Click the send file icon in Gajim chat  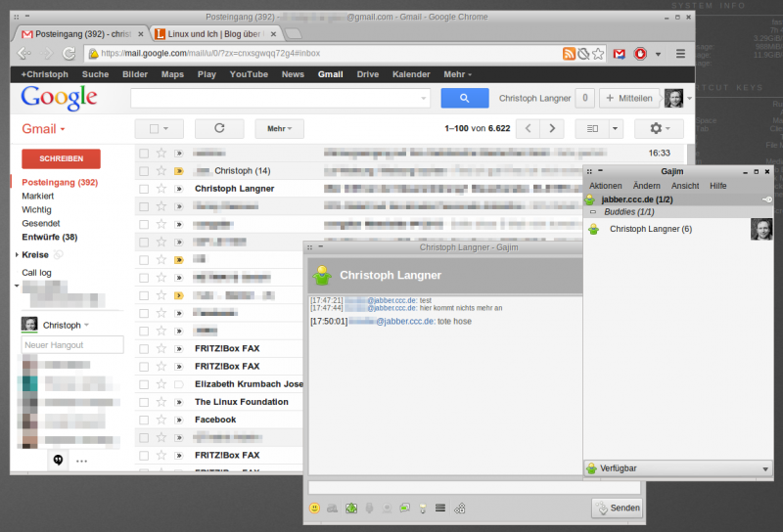pyautogui.click(x=351, y=509)
